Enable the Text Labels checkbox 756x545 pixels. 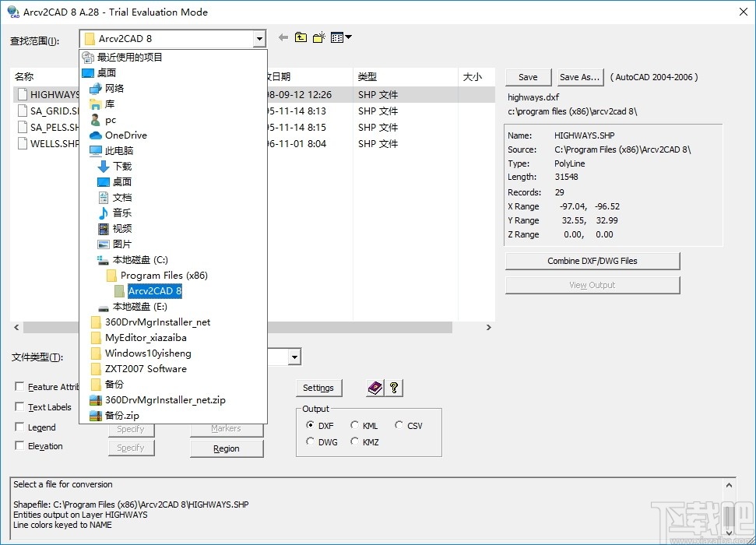(19, 407)
